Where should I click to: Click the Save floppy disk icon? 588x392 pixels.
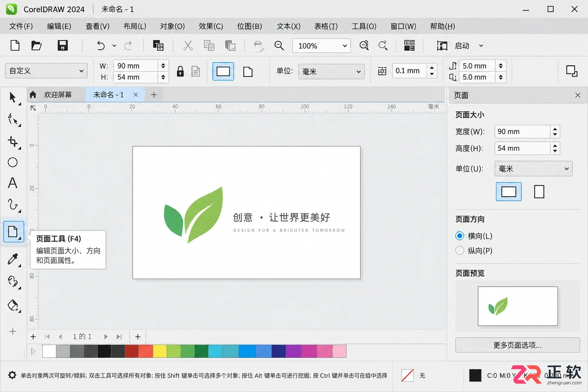click(62, 45)
